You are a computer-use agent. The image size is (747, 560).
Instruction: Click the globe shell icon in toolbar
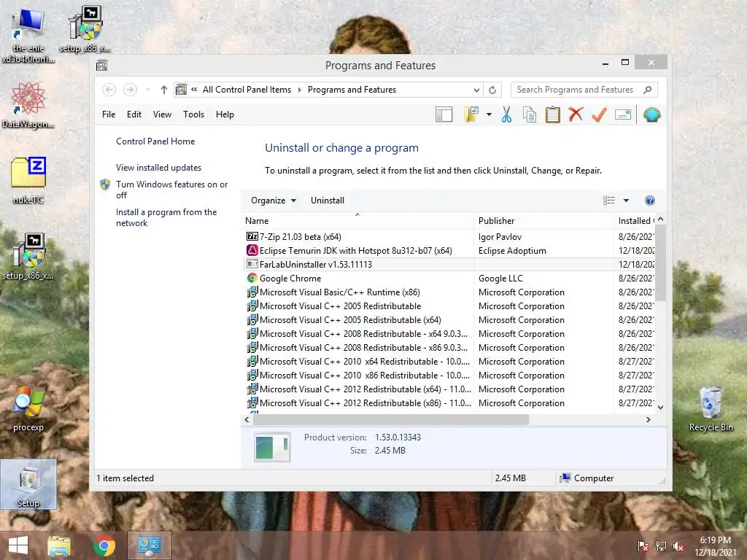651,114
